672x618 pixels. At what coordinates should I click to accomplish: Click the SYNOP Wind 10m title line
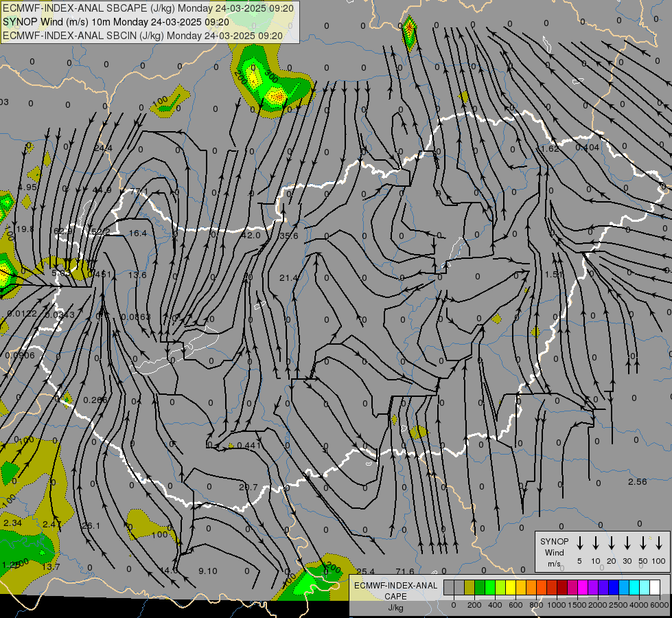click(x=116, y=22)
